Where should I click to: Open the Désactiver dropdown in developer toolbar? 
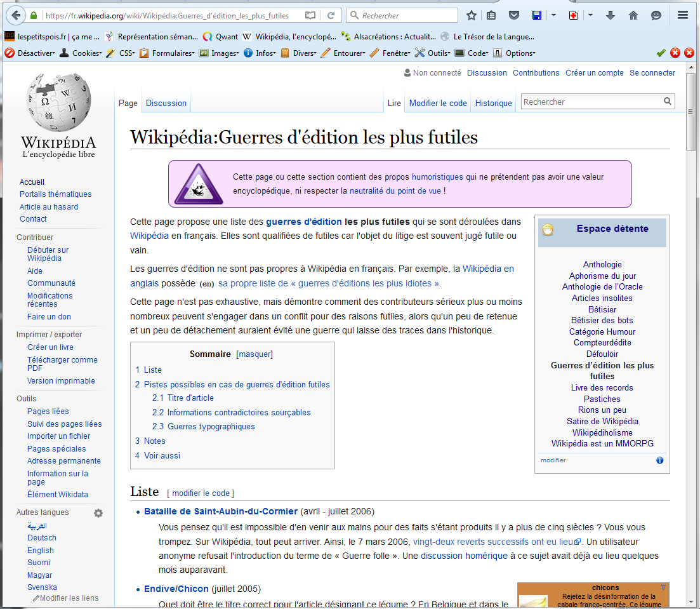(x=30, y=53)
